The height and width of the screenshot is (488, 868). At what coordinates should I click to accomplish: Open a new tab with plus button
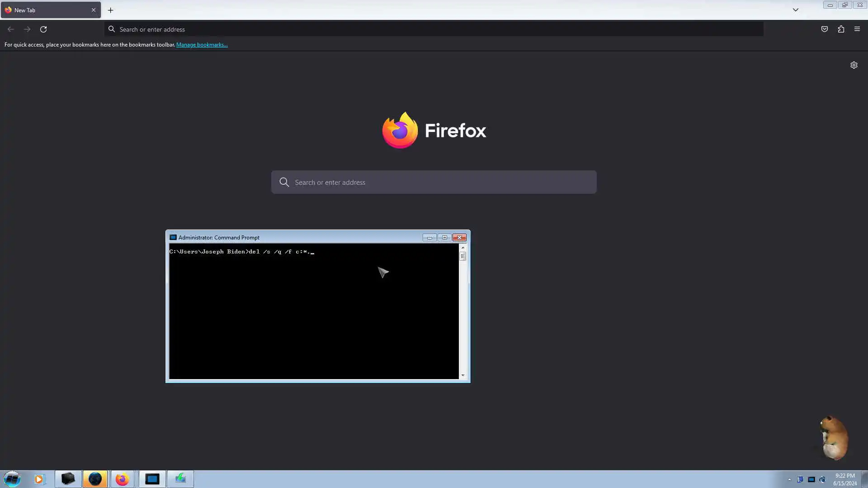110,10
